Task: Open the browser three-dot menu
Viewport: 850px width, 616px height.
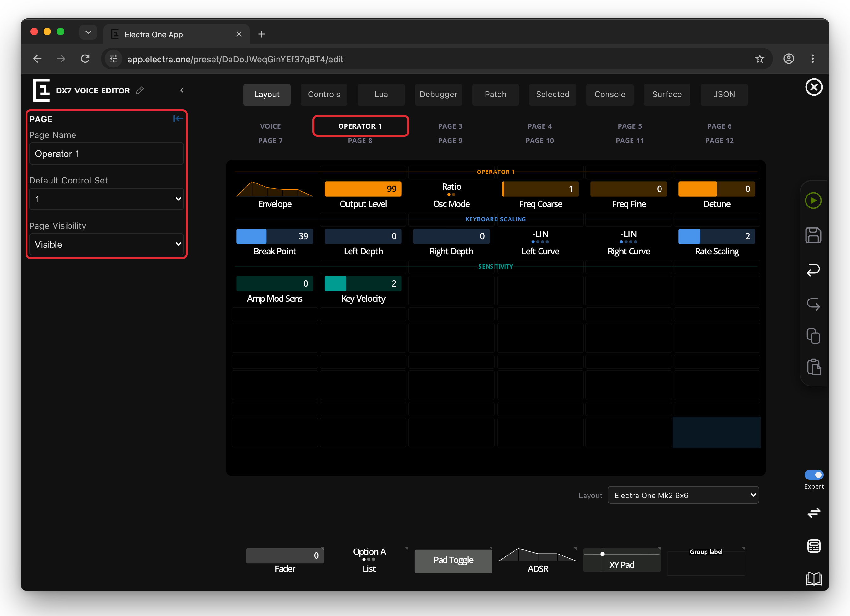Action: pyautogui.click(x=812, y=59)
